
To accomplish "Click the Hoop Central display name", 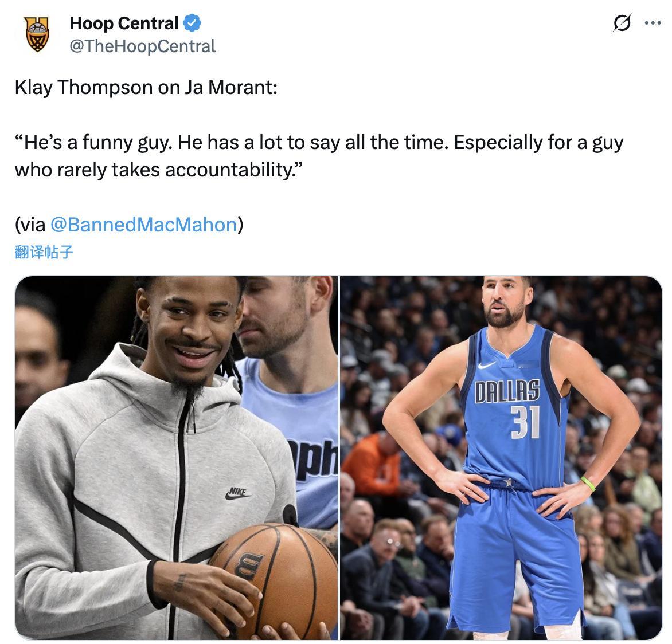I will coord(124,23).
